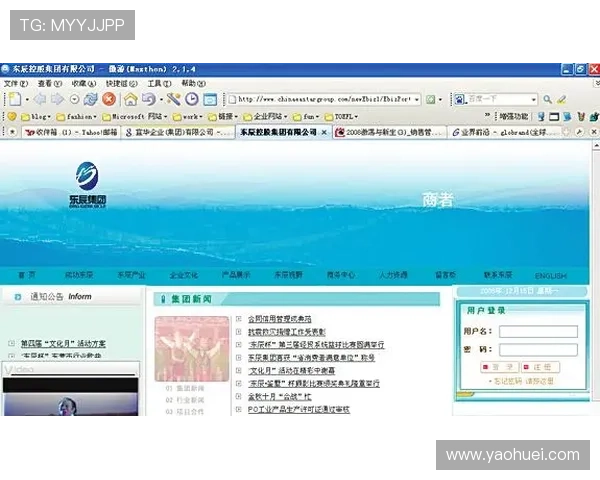Open the work favorites folder
600x480 pixels.
coord(188,116)
